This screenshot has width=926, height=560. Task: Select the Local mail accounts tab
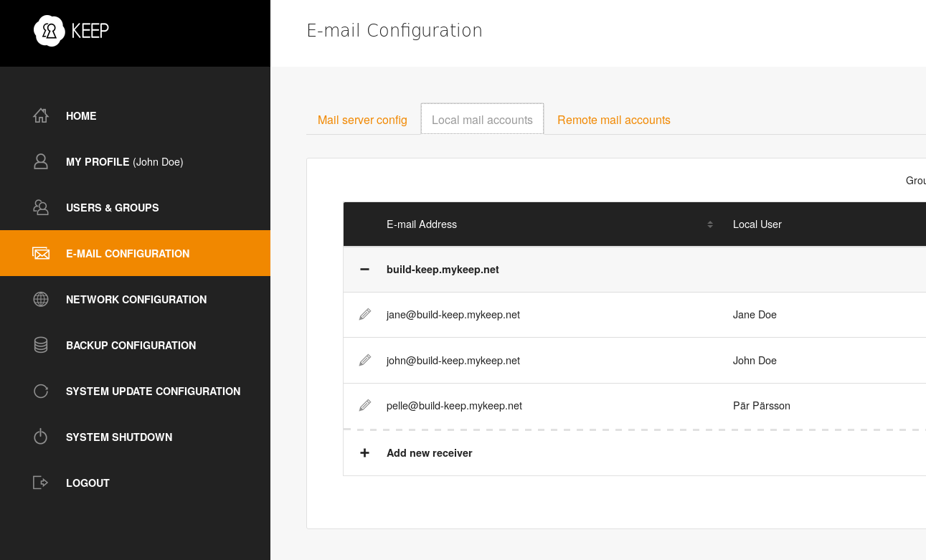[482, 120]
